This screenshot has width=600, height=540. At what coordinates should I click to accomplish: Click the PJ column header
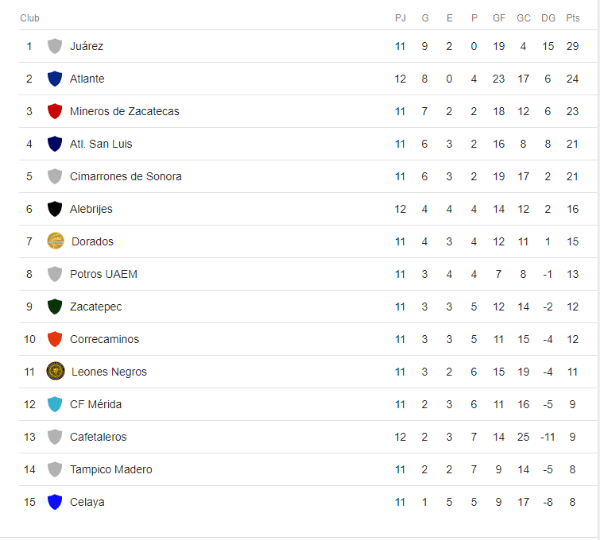(400, 18)
